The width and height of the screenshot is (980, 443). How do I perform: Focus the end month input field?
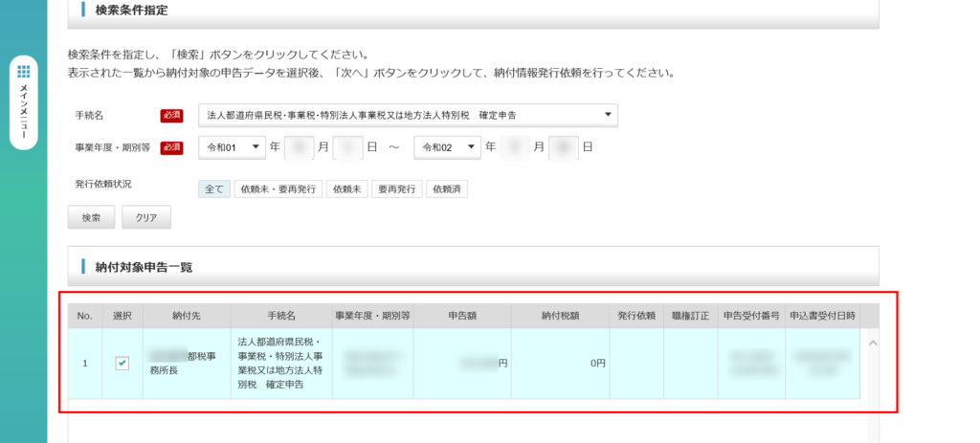pyautogui.click(x=515, y=147)
